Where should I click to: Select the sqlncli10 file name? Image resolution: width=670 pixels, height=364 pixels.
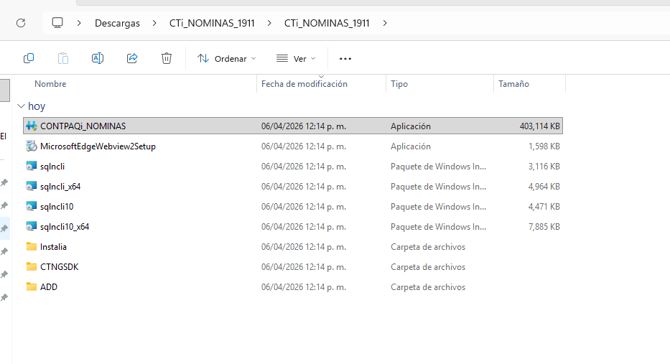coord(57,206)
